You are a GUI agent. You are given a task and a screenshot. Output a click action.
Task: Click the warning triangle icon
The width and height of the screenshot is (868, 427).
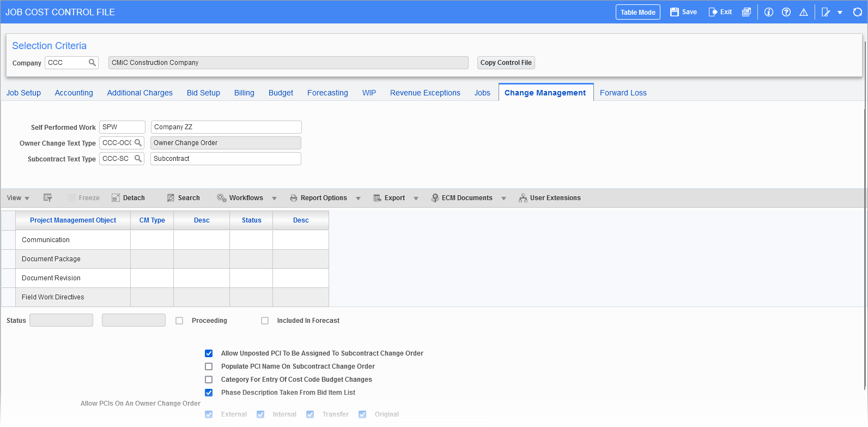pyautogui.click(x=804, y=12)
